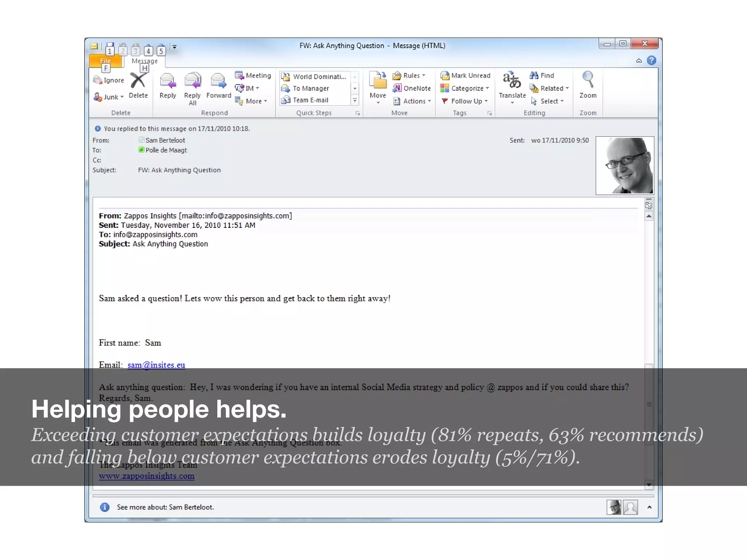Viewport: 747px width, 560px height.
Task: Click the sender's contact photo
Action: pyautogui.click(x=625, y=166)
